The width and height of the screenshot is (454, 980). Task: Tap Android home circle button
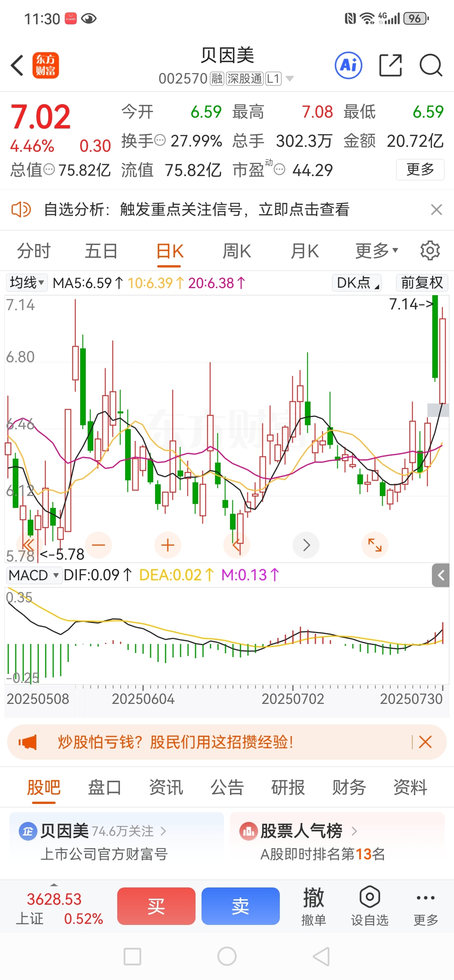point(227,956)
